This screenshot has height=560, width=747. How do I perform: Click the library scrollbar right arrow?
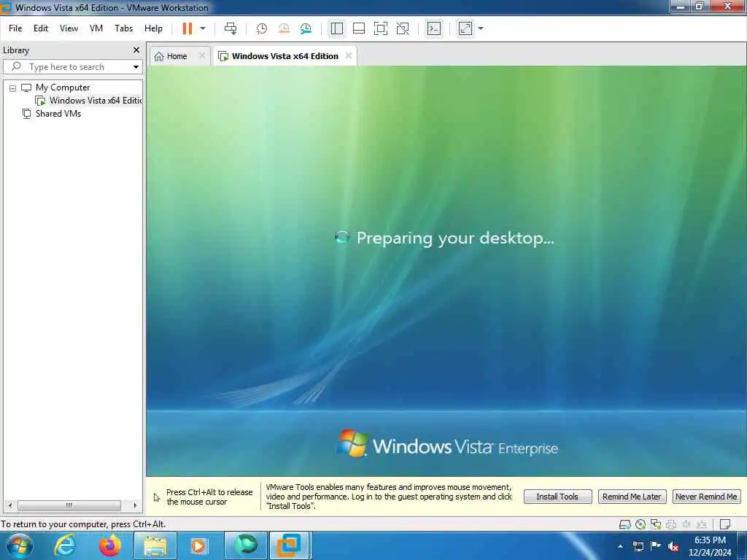click(135, 505)
